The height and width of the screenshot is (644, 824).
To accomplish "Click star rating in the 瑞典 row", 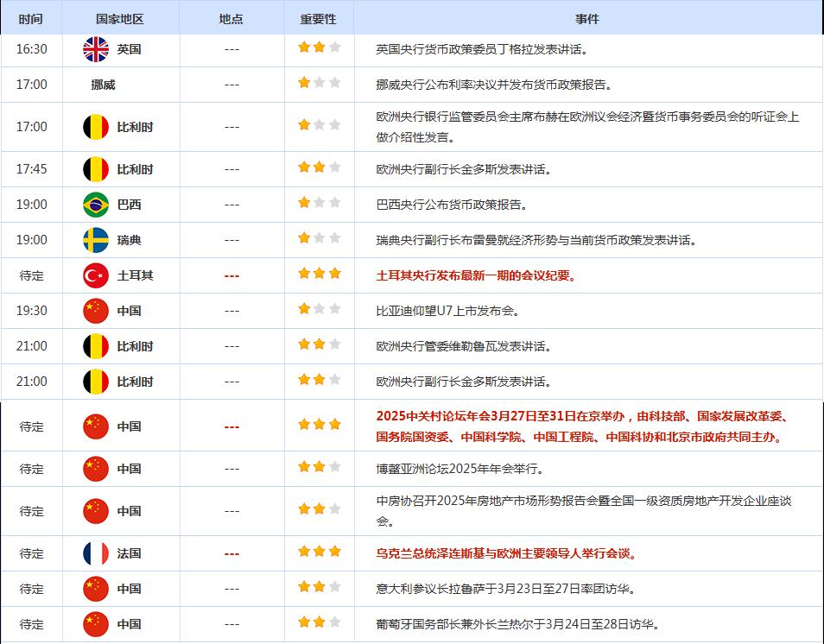I will [x=319, y=238].
